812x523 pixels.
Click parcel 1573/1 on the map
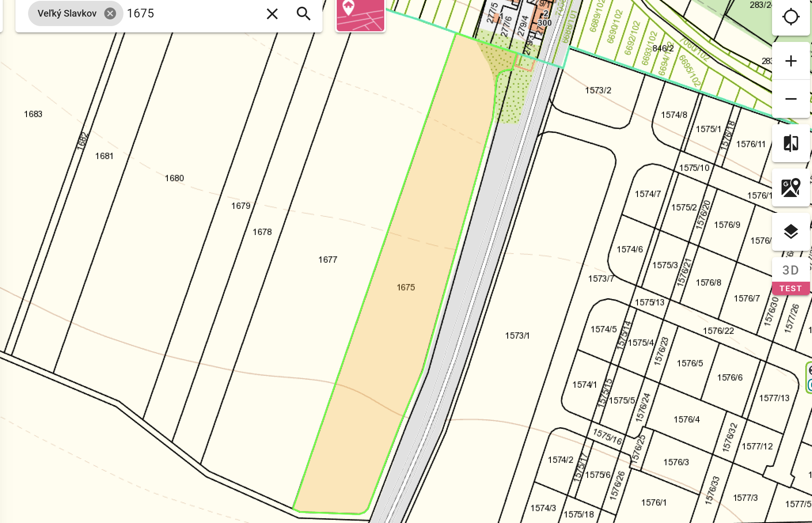click(517, 335)
